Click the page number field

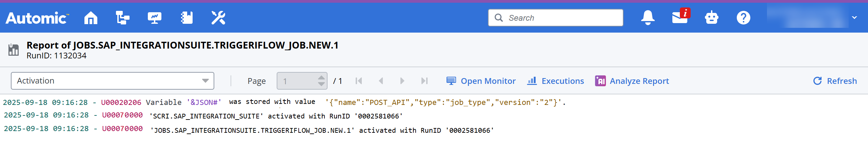298,81
